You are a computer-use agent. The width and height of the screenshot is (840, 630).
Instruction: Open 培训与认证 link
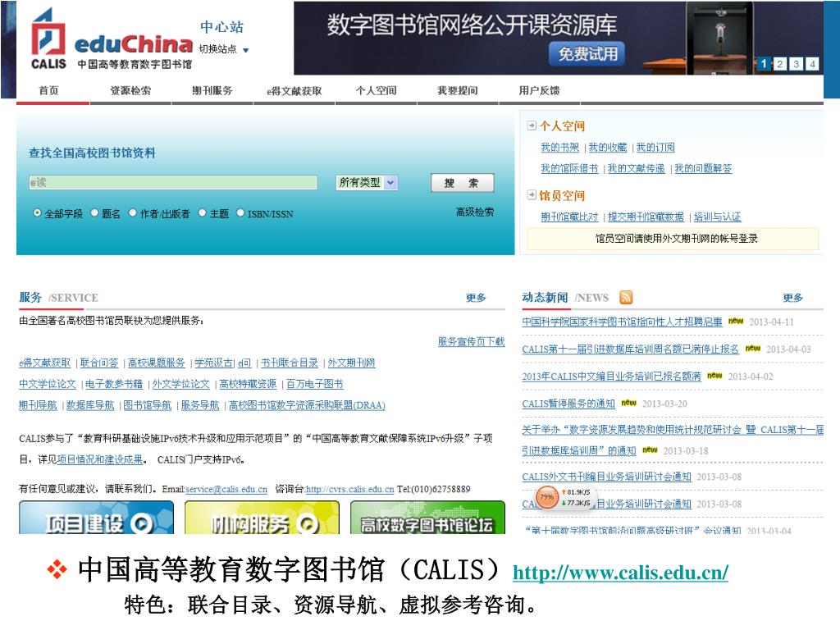pyautogui.click(x=717, y=217)
